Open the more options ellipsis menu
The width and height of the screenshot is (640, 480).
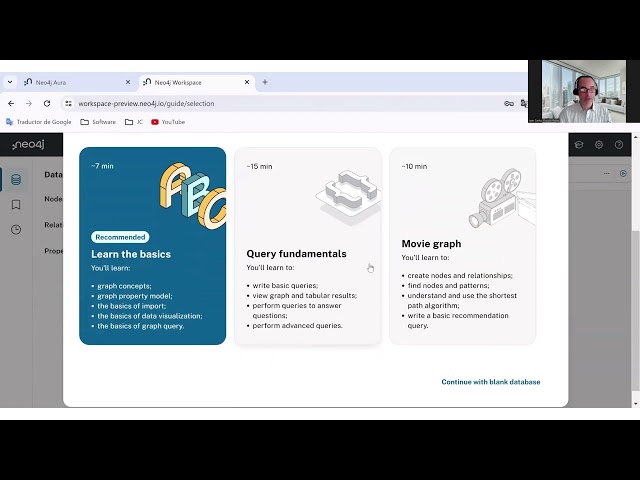[607, 173]
